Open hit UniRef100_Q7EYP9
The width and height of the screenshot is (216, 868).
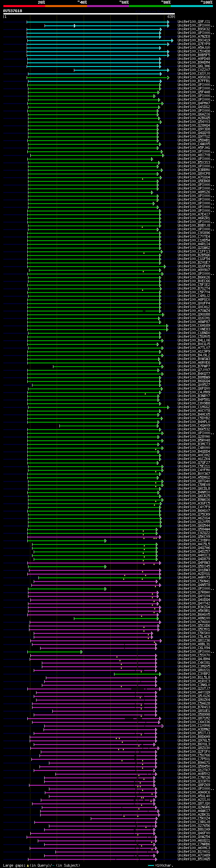[x=194, y=44]
